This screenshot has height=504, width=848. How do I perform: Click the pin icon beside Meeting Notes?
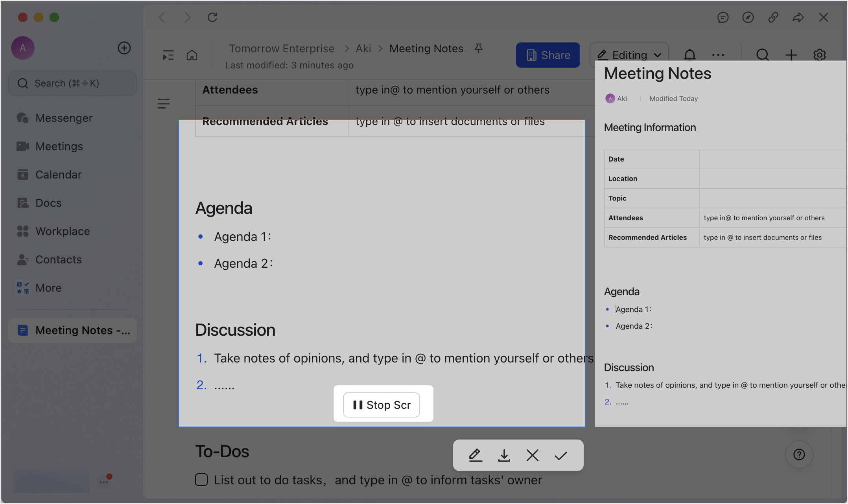point(478,48)
